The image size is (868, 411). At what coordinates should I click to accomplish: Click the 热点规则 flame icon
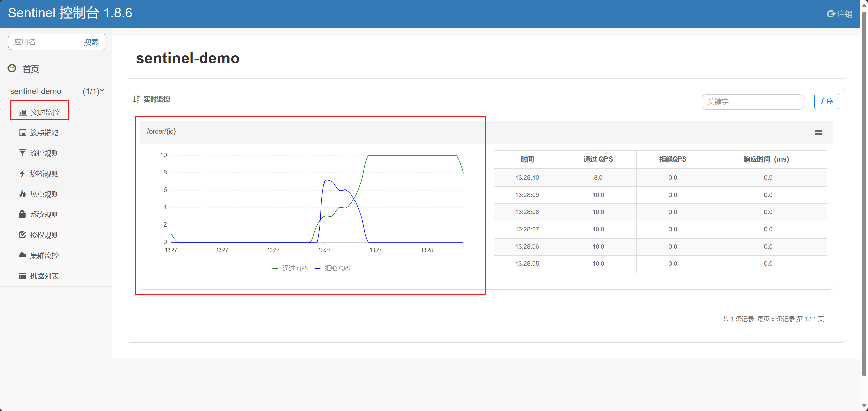click(x=22, y=194)
